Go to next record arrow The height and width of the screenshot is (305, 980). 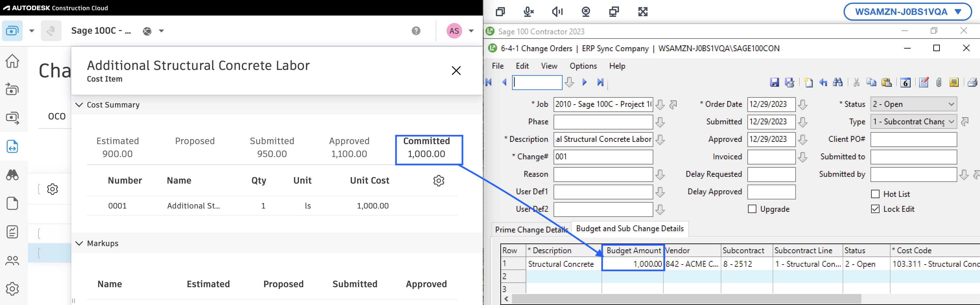[585, 82]
